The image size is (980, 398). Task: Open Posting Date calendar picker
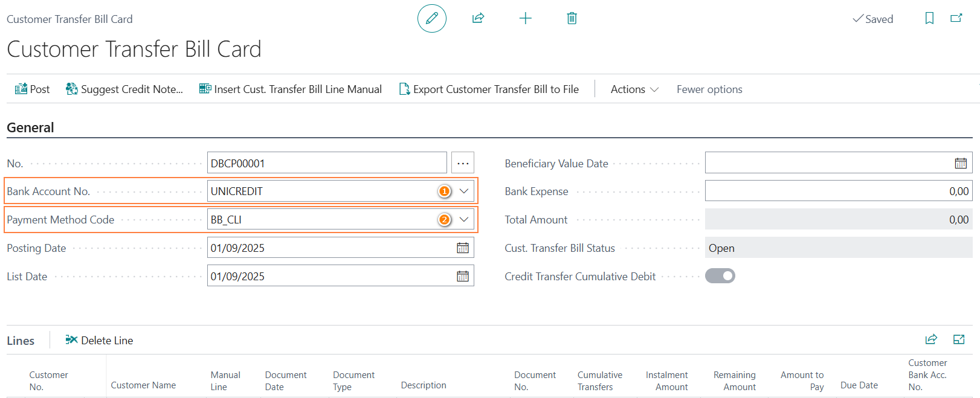point(463,248)
